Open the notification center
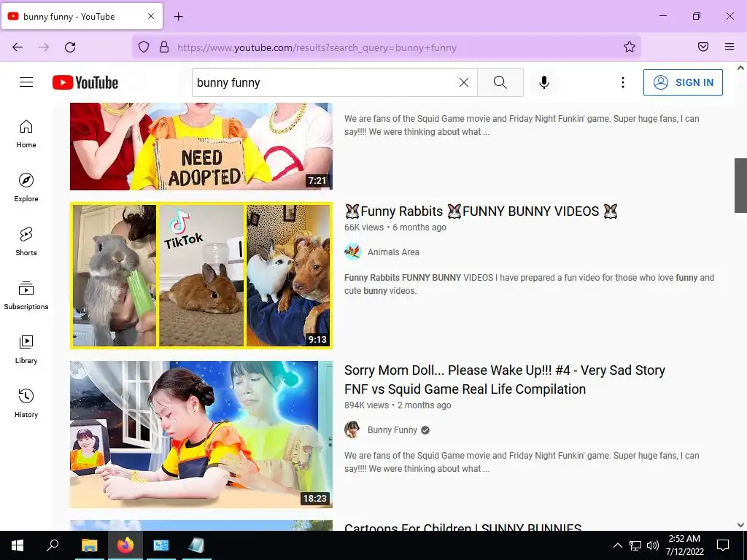Image resolution: width=747 pixels, height=560 pixels. point(723,545)
